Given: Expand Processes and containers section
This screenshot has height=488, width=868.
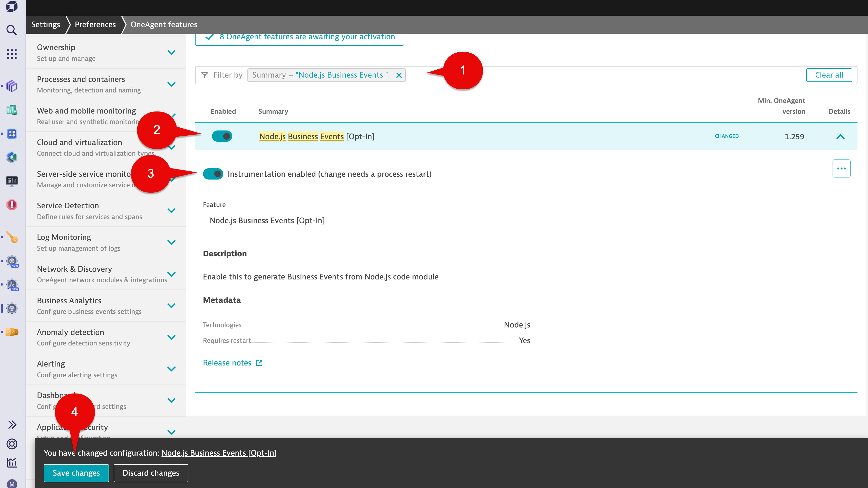Looking at the screenshot, I should point(171,84).
